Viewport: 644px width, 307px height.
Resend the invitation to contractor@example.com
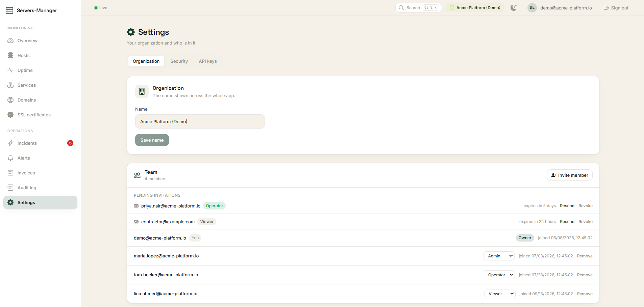click(x=567, y=222)
